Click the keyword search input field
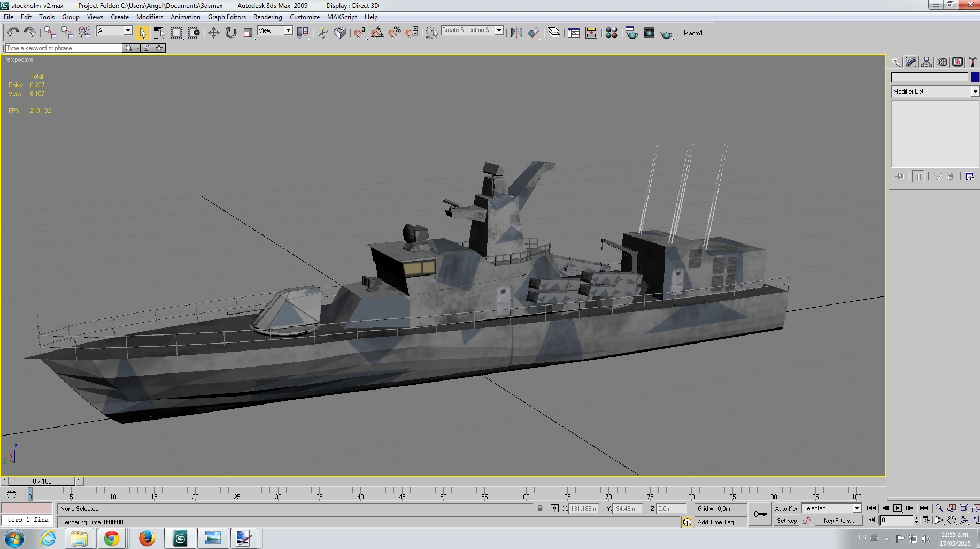The height and width of the screenshot is (549, 980). (64, 48)
